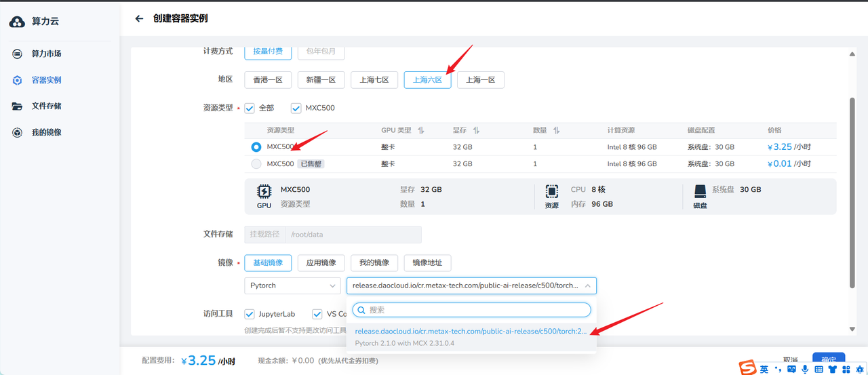Switch to the 应用镜像 tab

321,263
